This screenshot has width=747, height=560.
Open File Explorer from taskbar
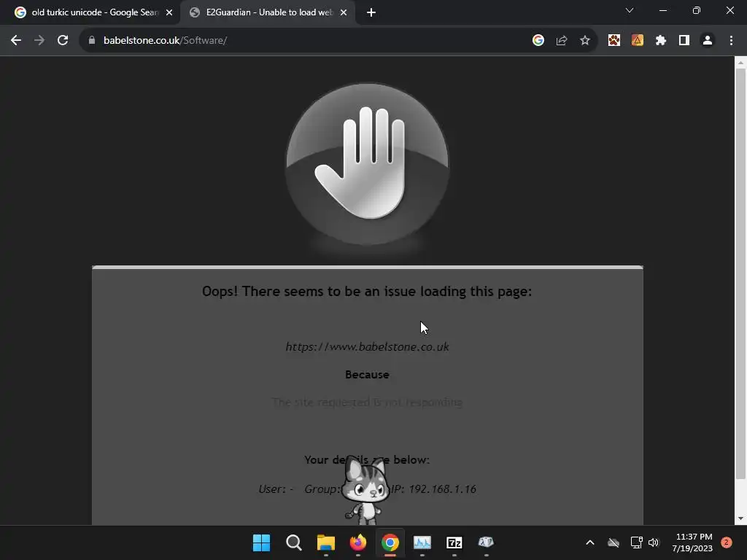click(x=326, y=542)
